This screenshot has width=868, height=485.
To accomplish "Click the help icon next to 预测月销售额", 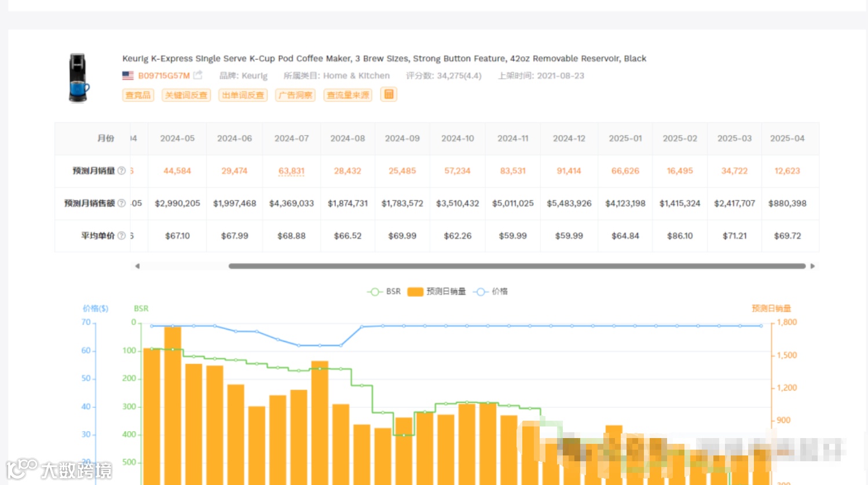I will (x=122, y=203).
